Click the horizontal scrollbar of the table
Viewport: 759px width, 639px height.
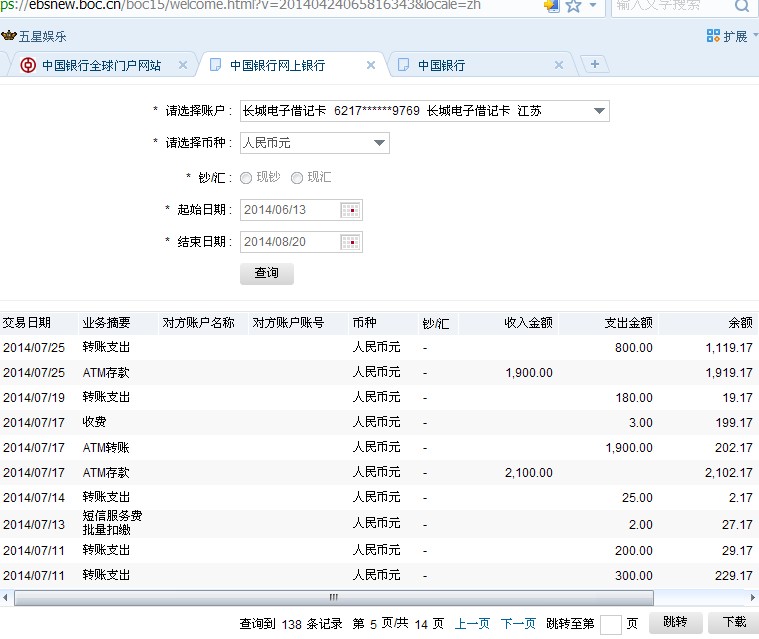pos(333,597)
